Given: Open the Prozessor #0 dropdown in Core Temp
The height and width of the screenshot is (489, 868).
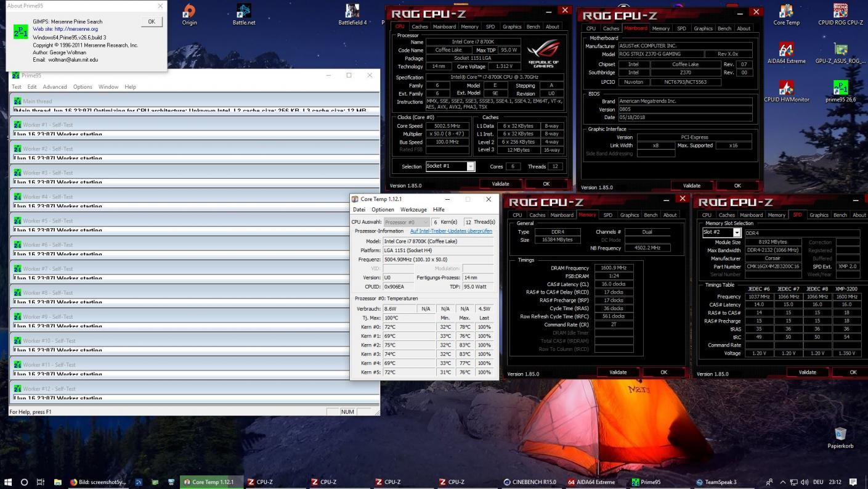Looking at the screenshot, I should 407,222.
